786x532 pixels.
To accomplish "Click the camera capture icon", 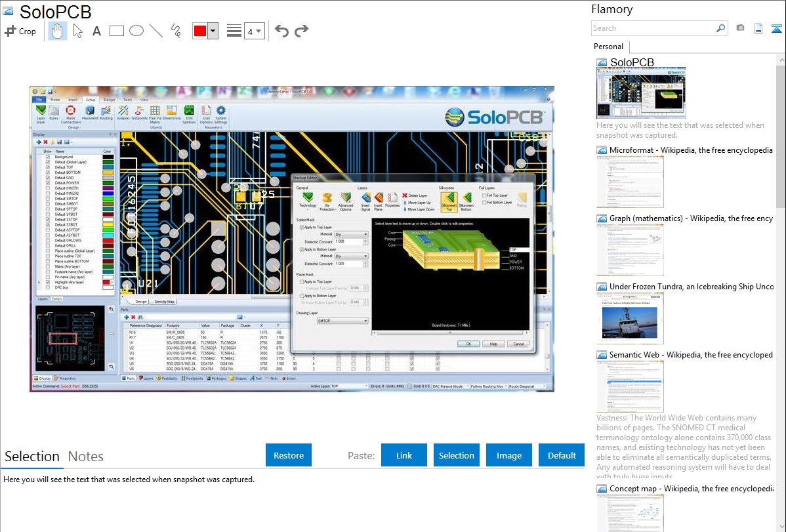I will 740,28.
